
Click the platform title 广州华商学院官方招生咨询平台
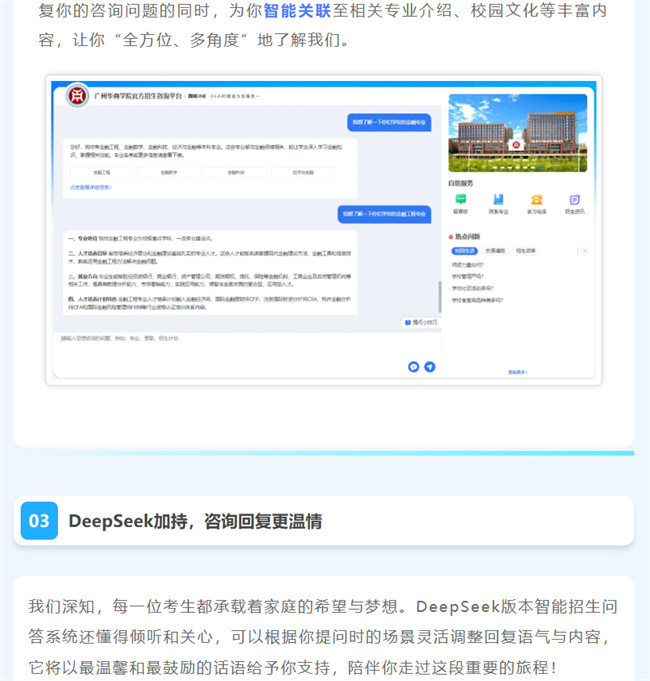point(138,96)
